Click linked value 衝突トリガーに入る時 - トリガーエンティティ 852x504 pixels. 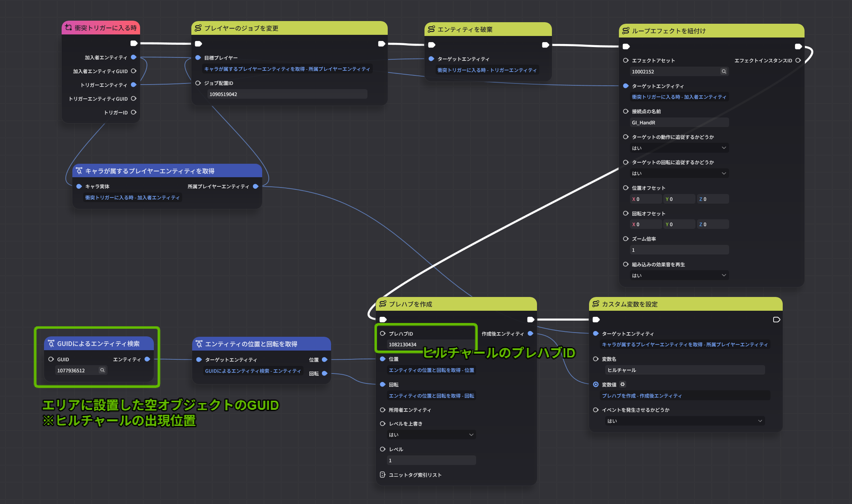(487, 70)
